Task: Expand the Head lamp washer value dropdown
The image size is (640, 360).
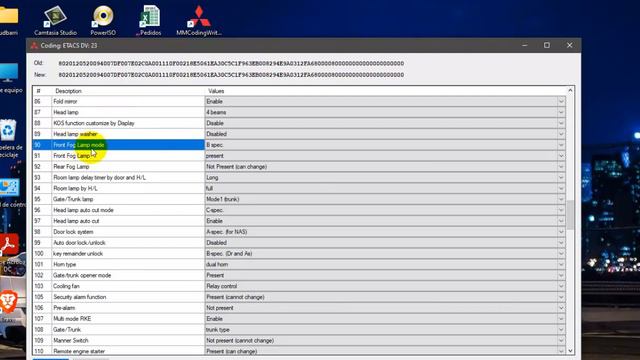Action: point(561,134)
